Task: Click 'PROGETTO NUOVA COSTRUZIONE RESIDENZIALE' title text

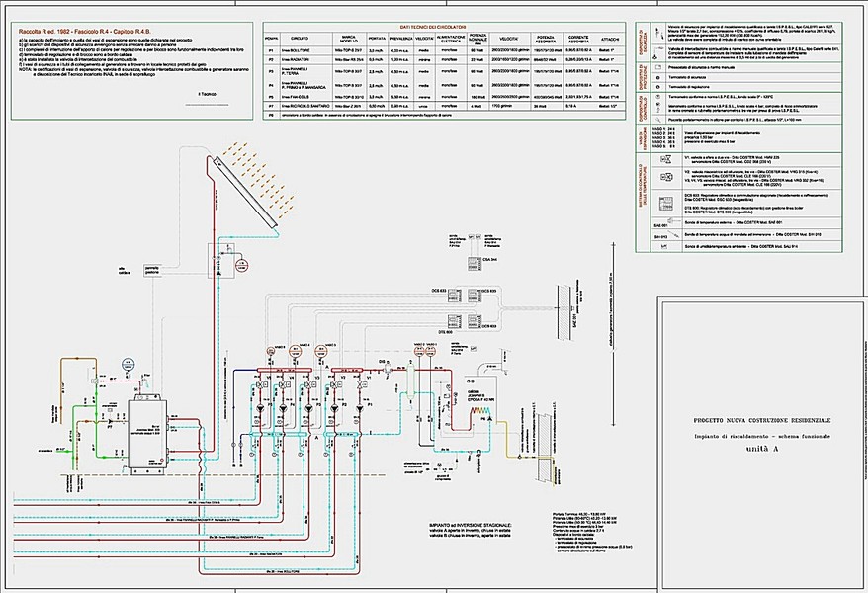Action: pyautogui.click(x=761, y=421)
